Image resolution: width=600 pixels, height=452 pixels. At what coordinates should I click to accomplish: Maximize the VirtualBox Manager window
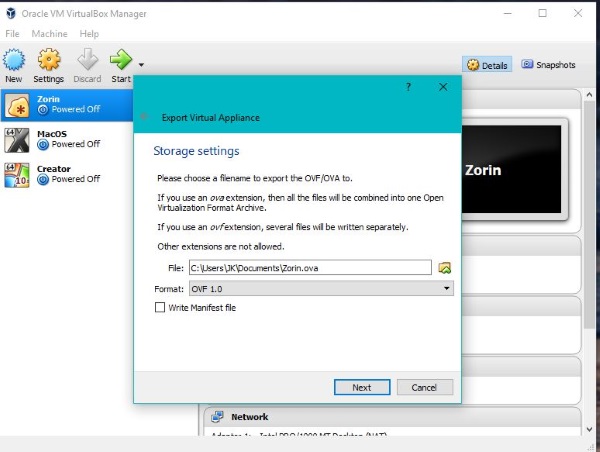[x=543, y=13]
